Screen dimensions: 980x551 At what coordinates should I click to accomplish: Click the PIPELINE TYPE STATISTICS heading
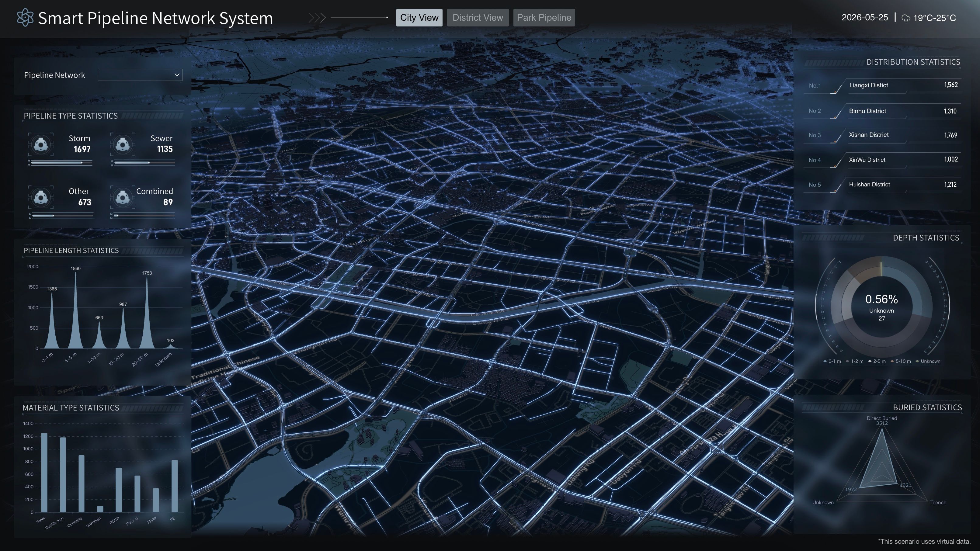coord(71,116)
